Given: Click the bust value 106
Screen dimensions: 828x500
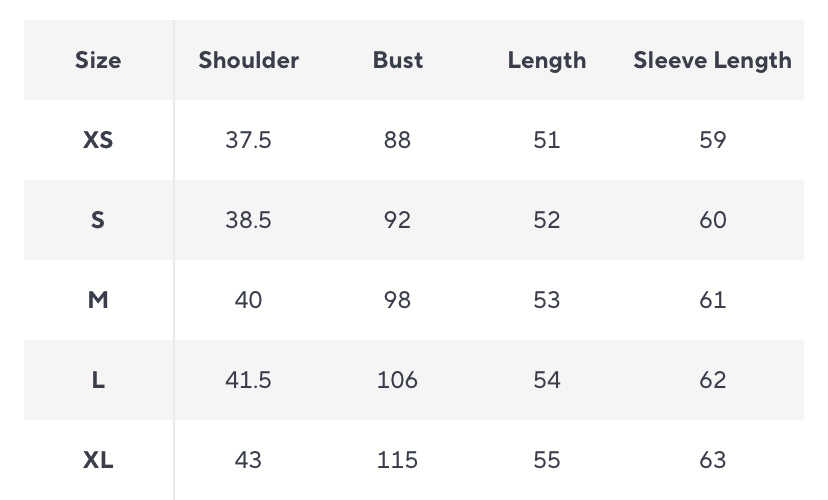Looking at the screenshot, I should [x=398, y=380].
